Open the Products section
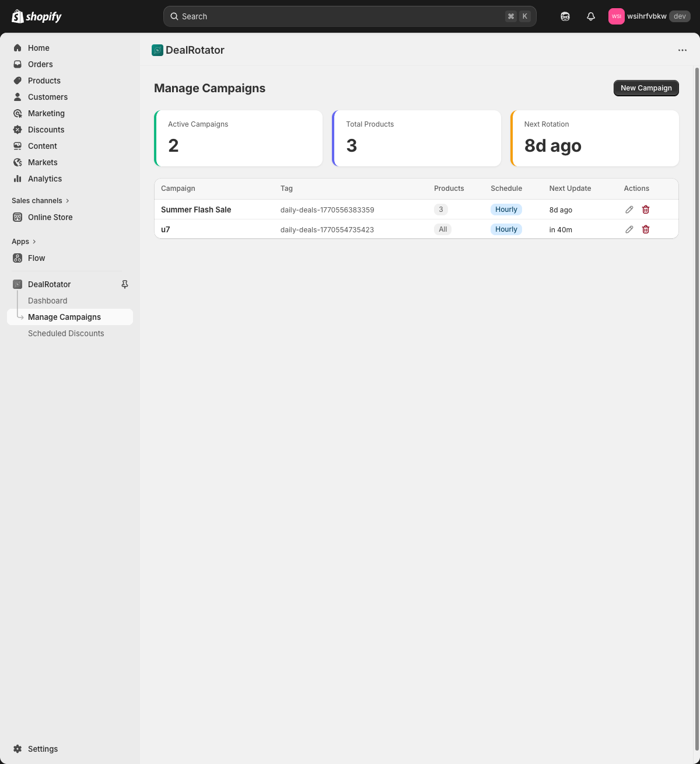700x764 pixels. [x=44, y=81]
